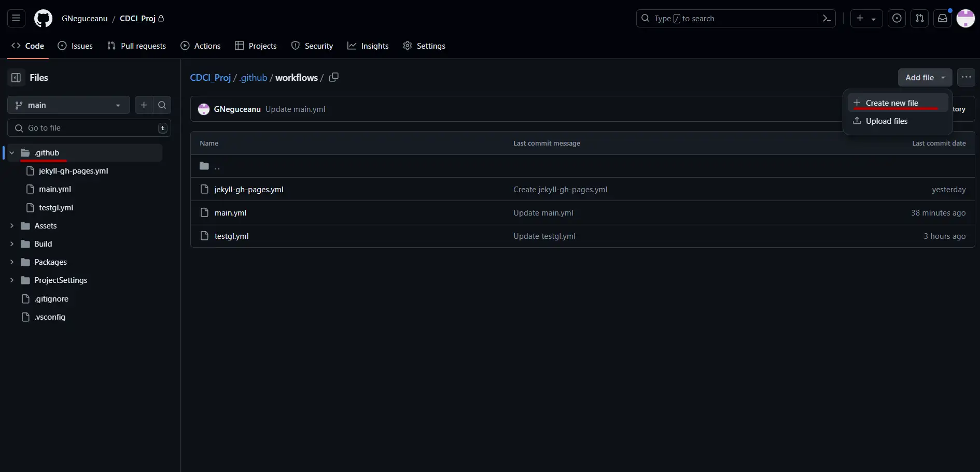Open your recent activity history icon
The height and width of the screenshot is (472, 980).
click(x=897, y=18)
